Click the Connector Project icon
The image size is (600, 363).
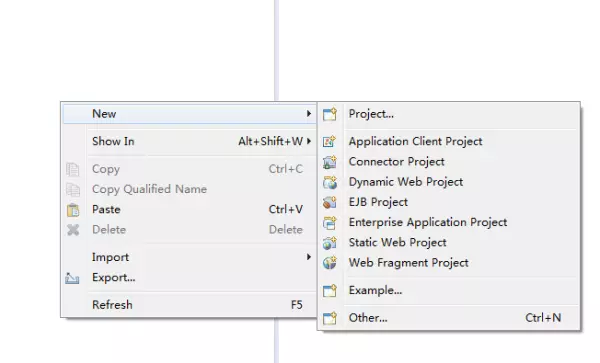329,162
